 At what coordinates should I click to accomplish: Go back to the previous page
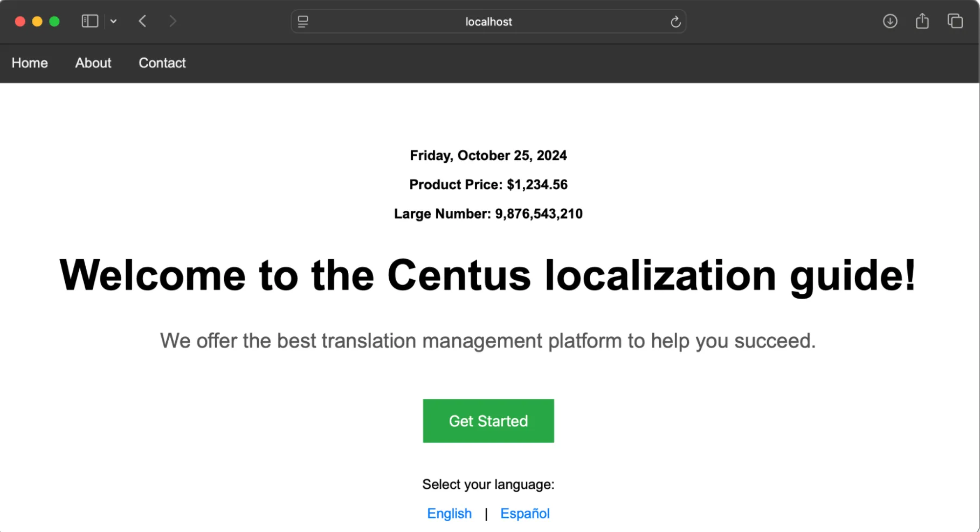tap(143, 22)
